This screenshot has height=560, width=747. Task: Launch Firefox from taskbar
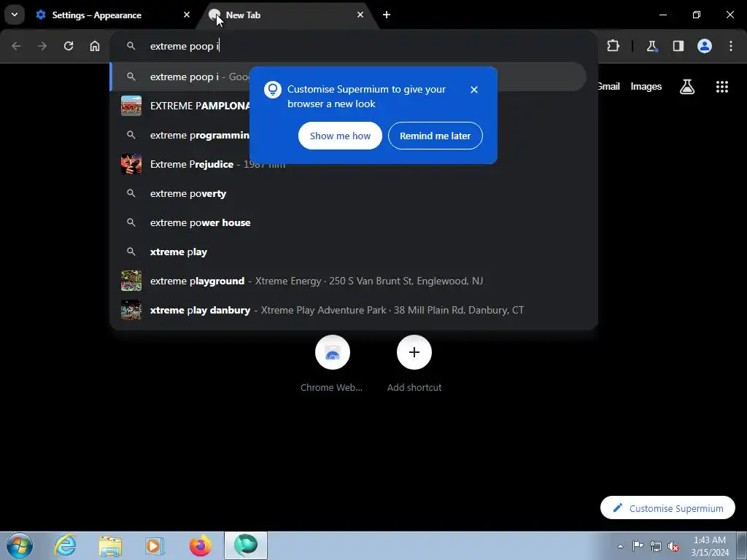coord(200,545)
